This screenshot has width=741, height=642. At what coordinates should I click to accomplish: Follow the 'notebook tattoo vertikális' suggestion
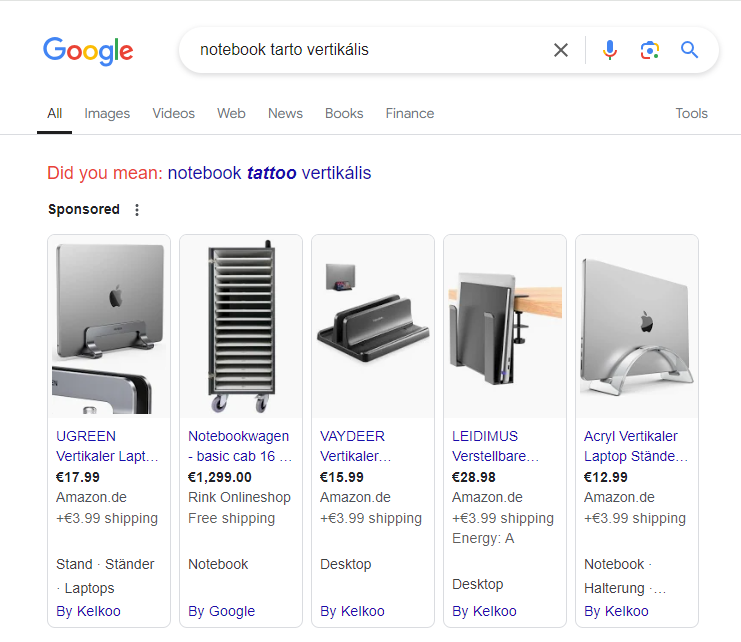tap(269, 173)
